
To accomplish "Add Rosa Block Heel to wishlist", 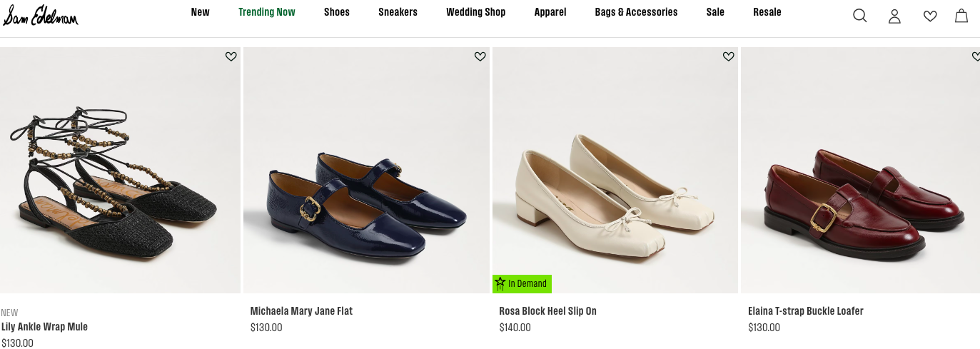I will point(728,56).
